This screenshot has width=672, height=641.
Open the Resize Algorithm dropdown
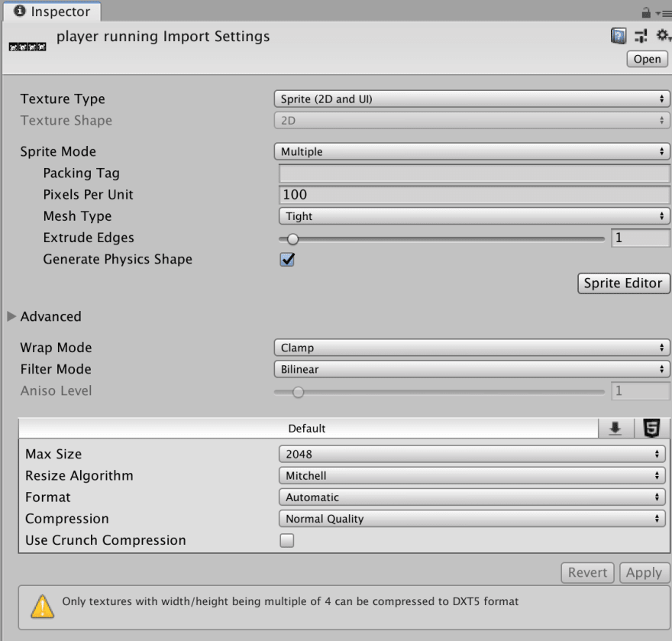[x=472, y=475]
